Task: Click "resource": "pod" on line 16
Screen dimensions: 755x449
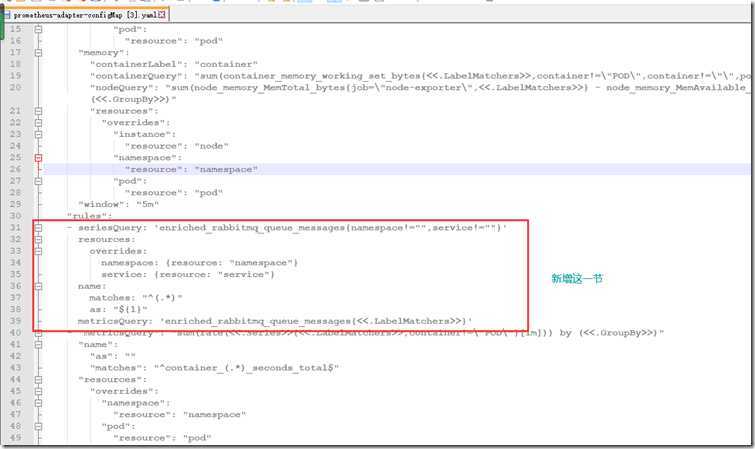Action: pos(174,41)
